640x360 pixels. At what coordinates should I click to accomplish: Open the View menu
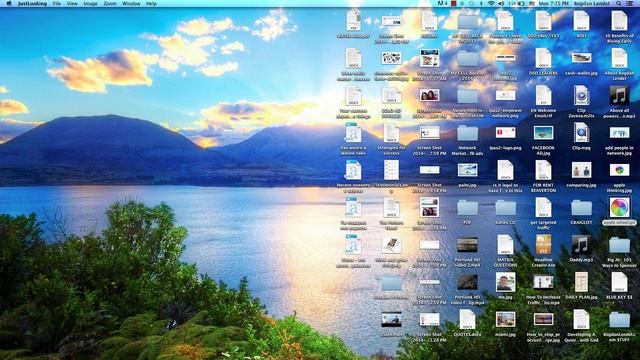(x=72, y=3)
